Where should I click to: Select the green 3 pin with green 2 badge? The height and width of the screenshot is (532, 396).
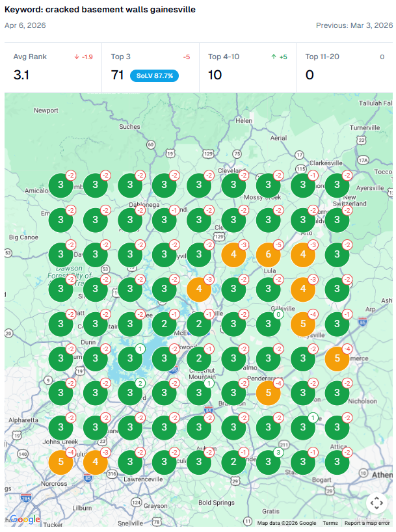[x=130, y=393]
